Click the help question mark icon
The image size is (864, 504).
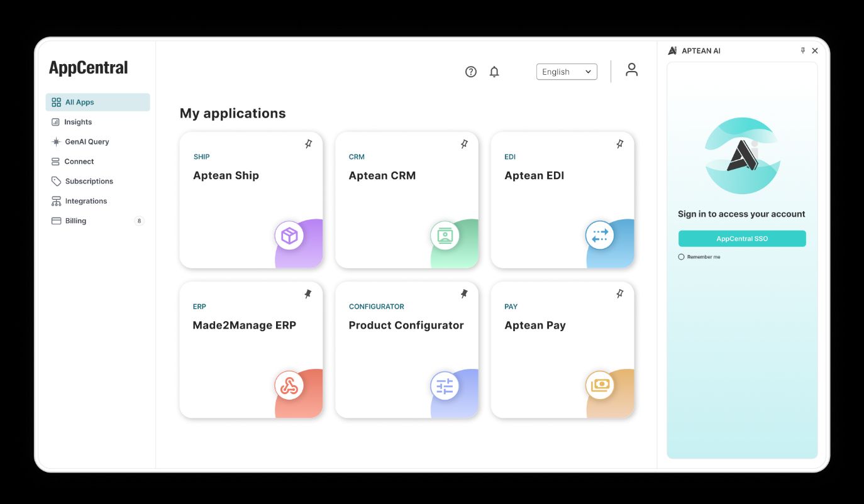point(470,72)
